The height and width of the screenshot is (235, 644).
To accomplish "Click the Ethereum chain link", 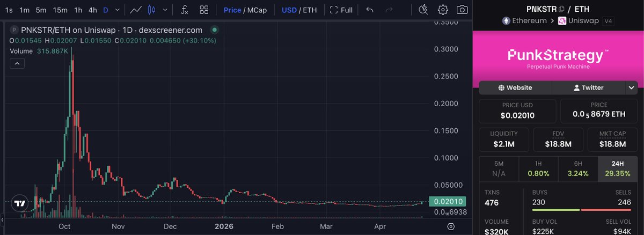I will tap(524, 21).
